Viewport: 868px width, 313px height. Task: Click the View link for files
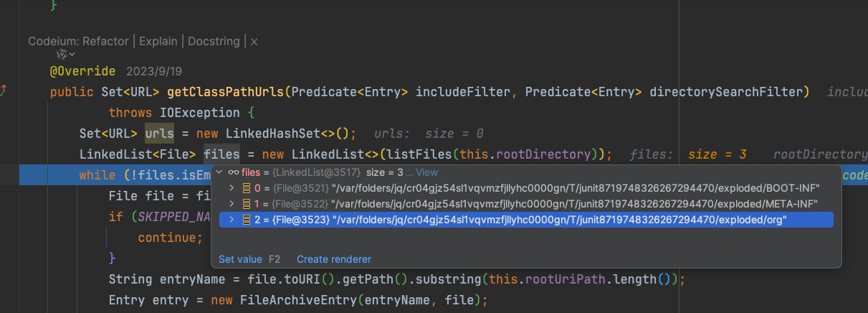coord(426,173)
